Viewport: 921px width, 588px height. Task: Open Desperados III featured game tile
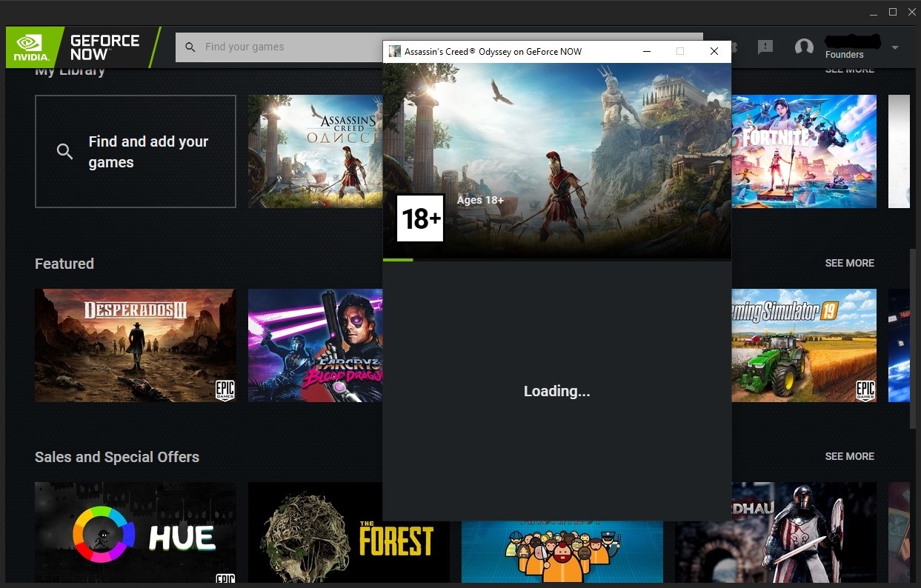pyautogui.click(x=136, y=345)
